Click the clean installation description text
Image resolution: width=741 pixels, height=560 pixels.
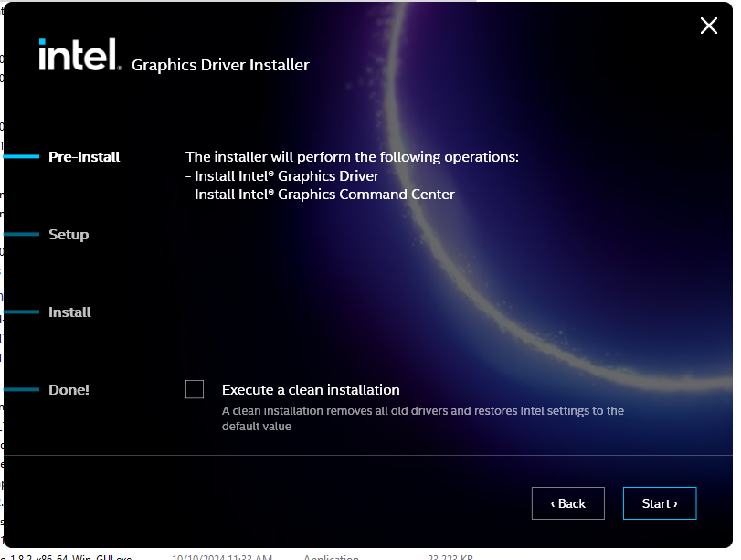422,418
